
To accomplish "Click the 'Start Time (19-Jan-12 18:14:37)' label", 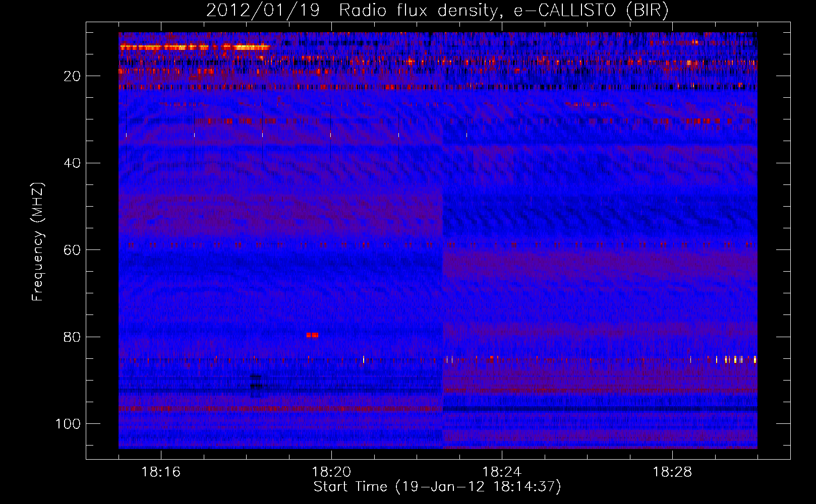I will coord(437,487).
